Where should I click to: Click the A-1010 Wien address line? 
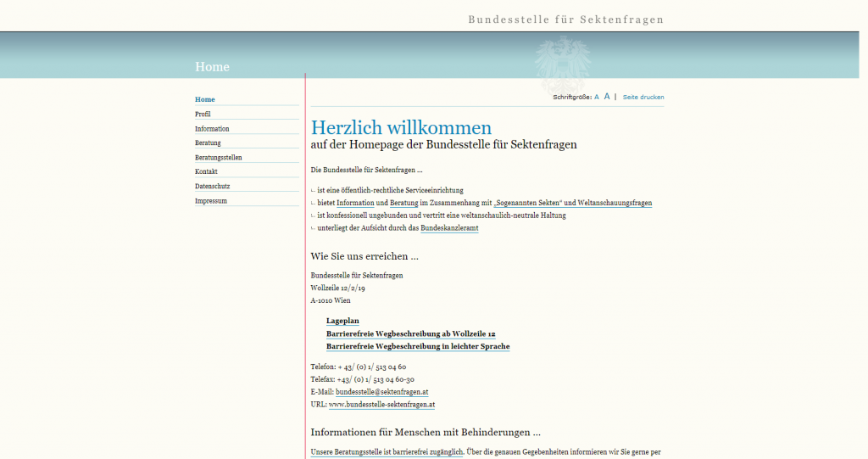(331, 300)
